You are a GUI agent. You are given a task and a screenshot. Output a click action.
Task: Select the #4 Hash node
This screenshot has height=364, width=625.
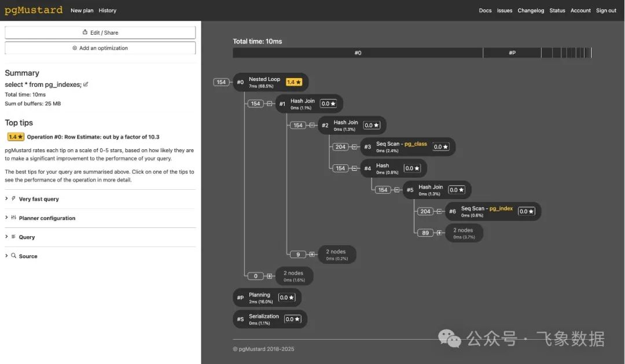pyautogui.click(x=394, y=168)
